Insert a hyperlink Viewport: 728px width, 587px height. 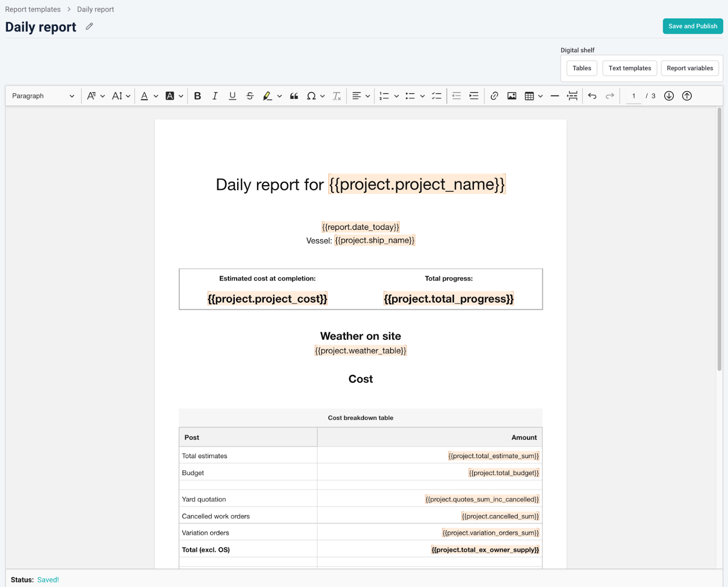(x=494, y=96)
